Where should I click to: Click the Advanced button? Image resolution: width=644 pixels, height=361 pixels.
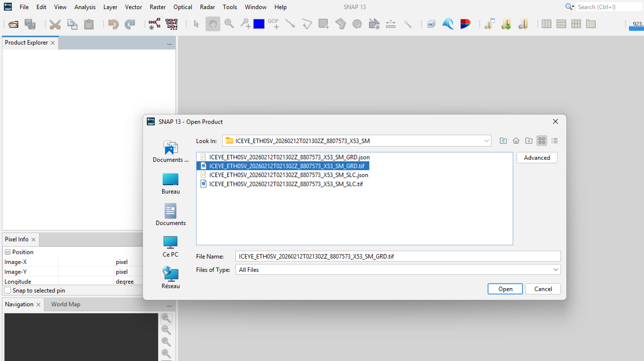tap(537, 158)
